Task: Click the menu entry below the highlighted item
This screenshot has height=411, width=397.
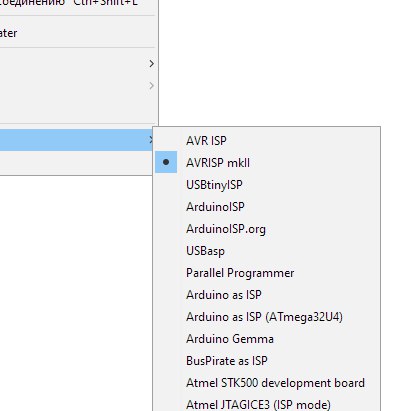Action: (76, 162)
